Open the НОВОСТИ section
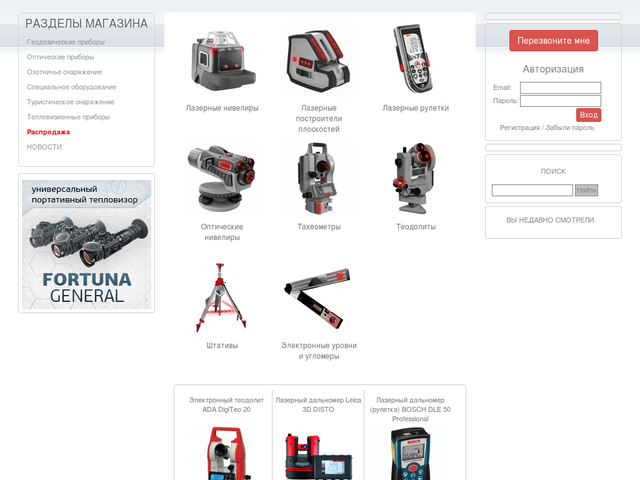This screenshot has height=480, width=640. click(x=45, y=147)
